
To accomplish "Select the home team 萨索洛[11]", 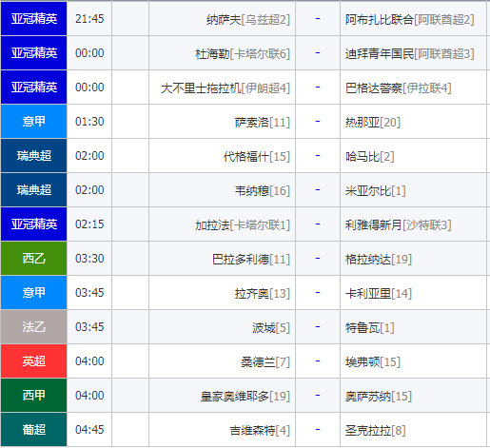I will [x=263, y=123].
